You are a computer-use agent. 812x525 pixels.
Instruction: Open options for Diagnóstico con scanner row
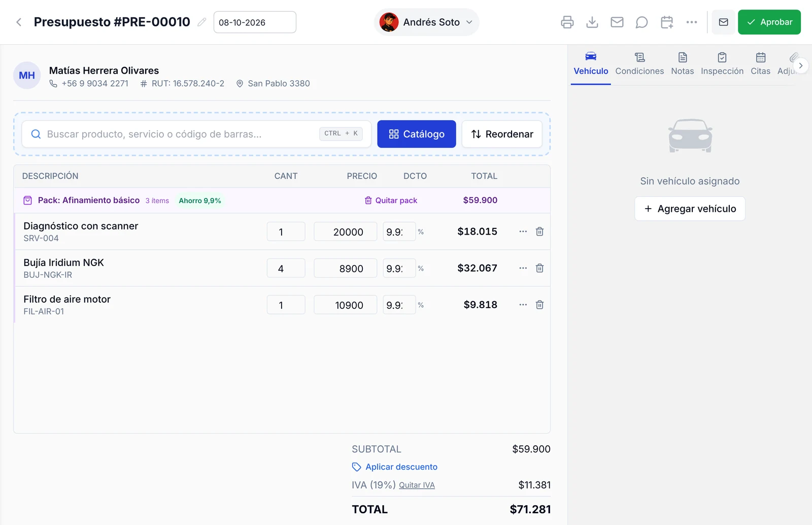523,232
